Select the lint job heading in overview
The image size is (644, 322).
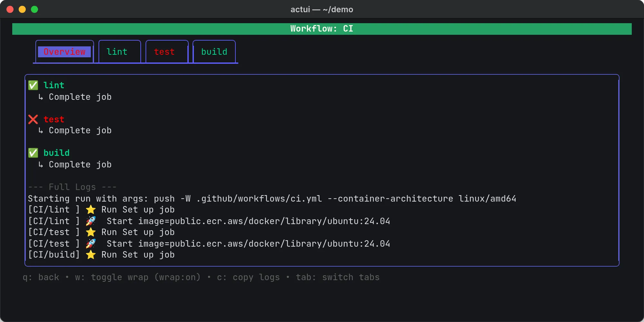54,85
